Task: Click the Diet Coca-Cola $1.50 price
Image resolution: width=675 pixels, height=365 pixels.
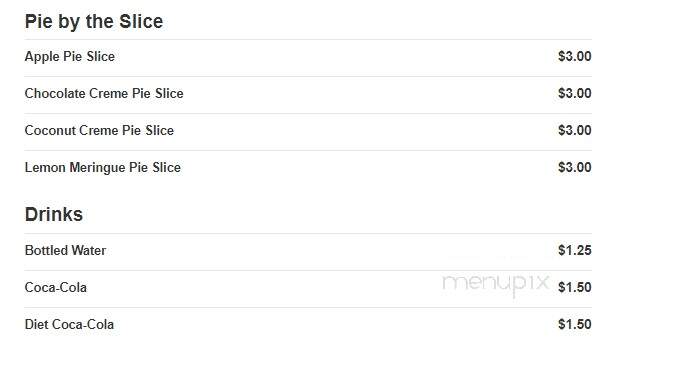Action: (x=575, y=325)
